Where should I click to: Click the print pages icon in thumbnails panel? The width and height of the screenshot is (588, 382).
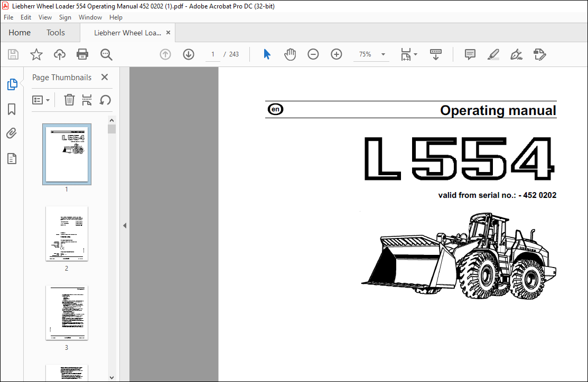(x=87, y=100)
